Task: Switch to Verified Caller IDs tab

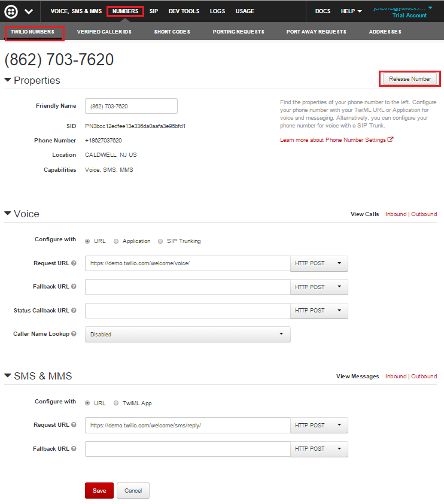Action: [x=104, y=32]
